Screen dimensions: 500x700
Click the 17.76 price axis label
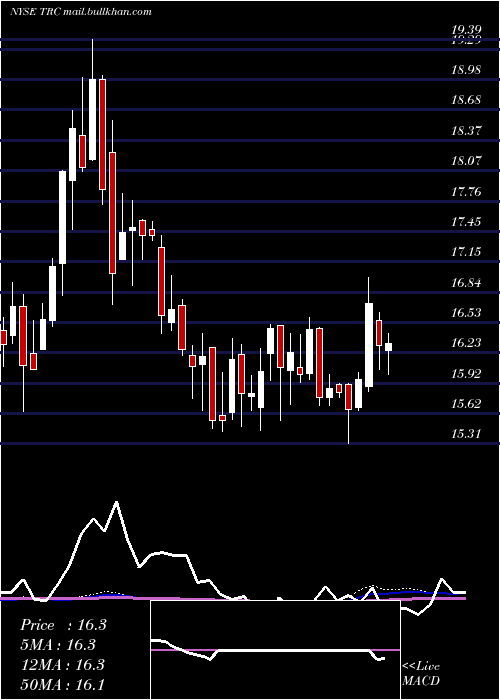(x=466, y=192)
